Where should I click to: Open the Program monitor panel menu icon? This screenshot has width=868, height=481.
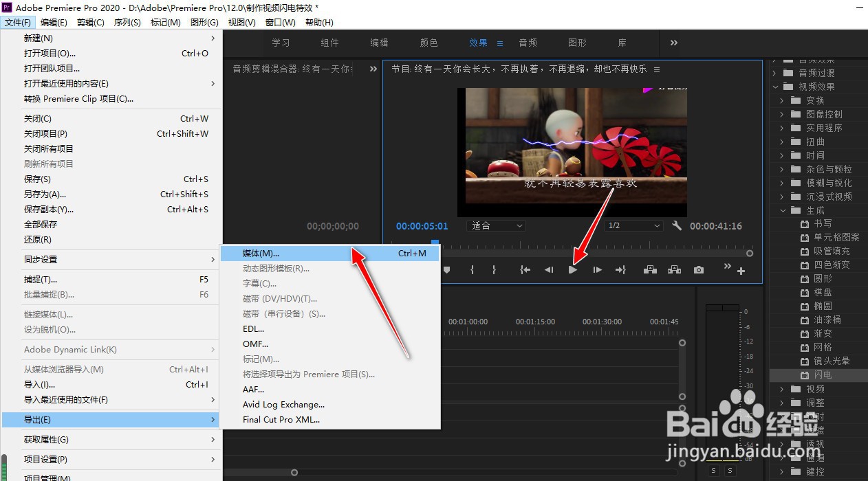point(657,69)
